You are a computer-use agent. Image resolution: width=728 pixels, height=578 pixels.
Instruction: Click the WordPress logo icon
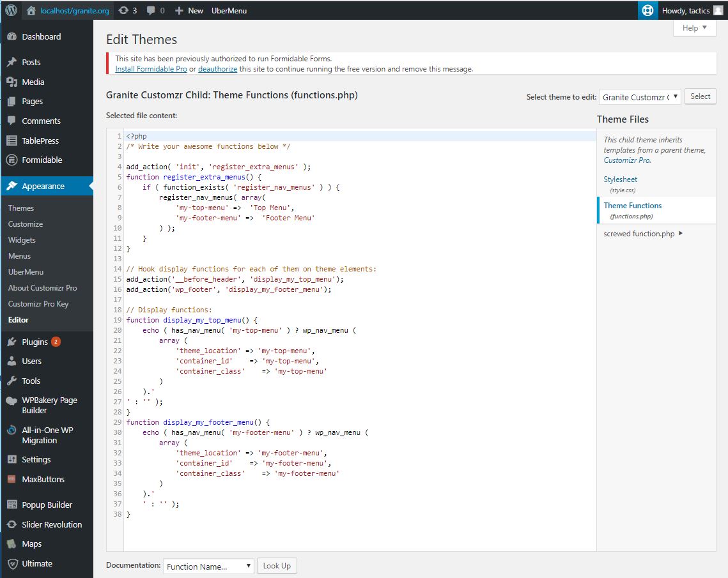coord(11,10)
